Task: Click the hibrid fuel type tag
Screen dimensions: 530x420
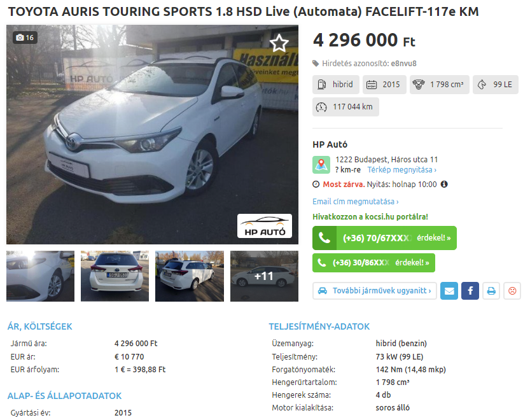Action: [x=336, y=85]
